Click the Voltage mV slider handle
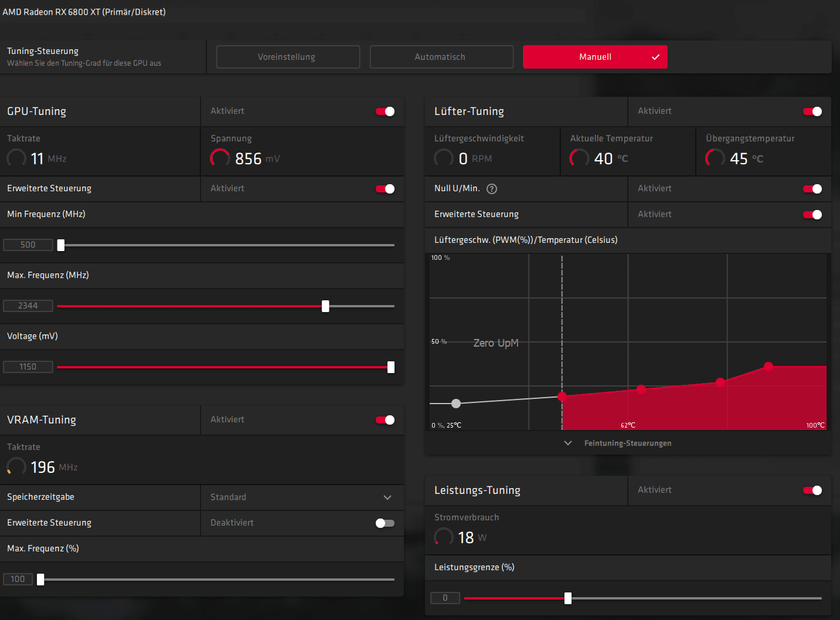Viewport: 840px width, 620px height. (391, 367)
